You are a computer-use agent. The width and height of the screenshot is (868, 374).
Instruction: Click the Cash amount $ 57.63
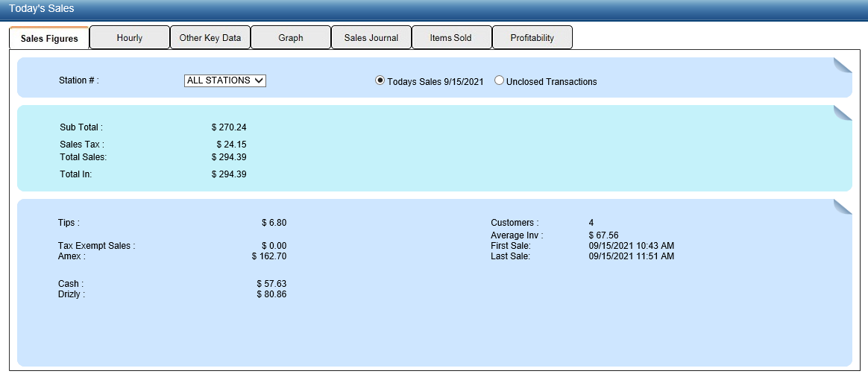click(x=271, y=284)
